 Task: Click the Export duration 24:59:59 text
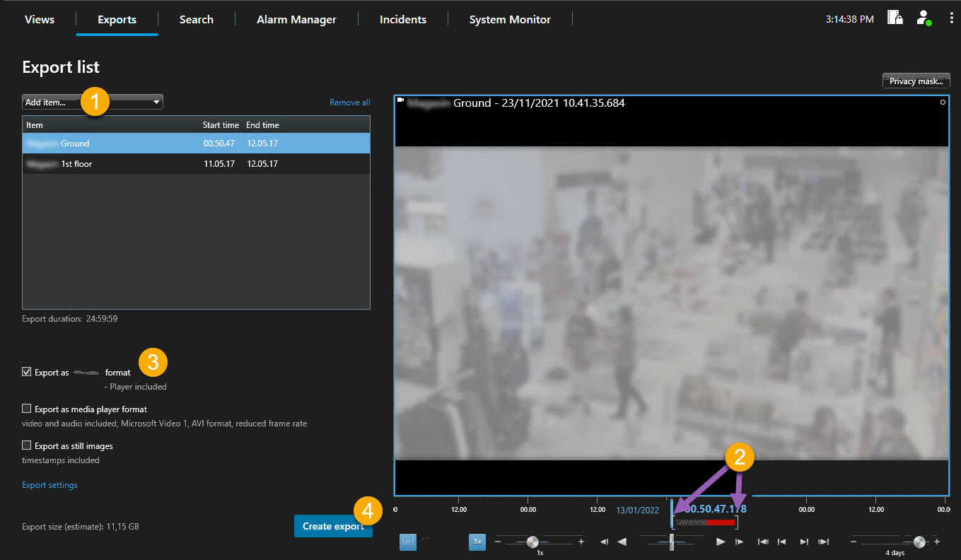(x=70, y=319)
